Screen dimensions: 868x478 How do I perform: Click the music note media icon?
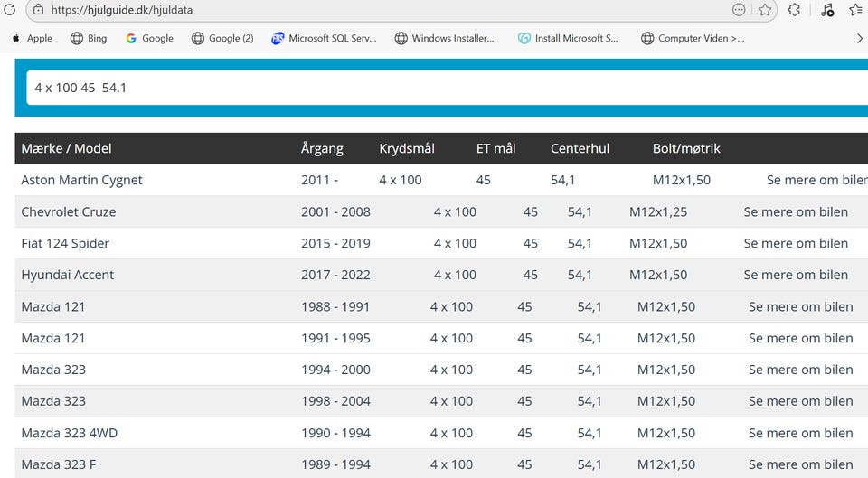[x=826, y=10]
